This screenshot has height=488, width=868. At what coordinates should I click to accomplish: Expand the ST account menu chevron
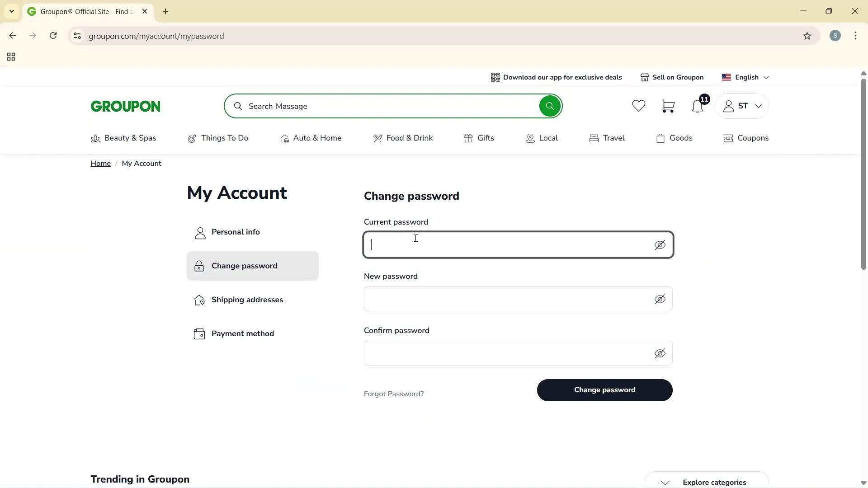[759, 106]
